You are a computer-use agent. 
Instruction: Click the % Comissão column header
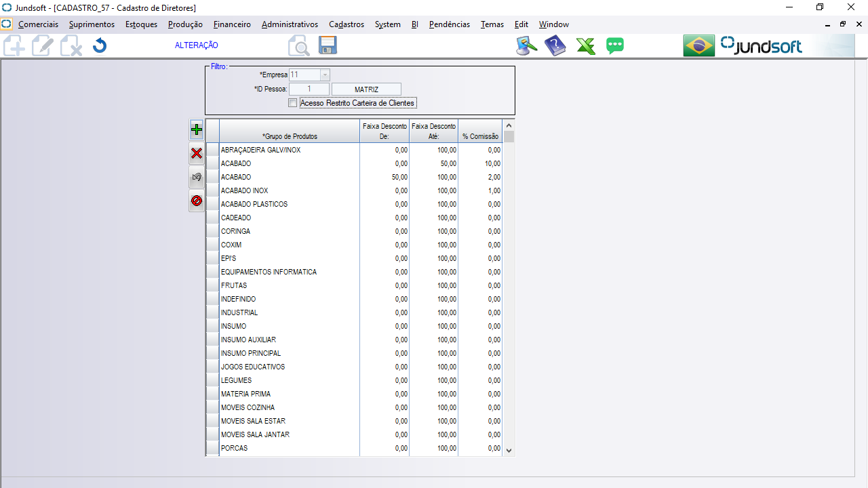click(480, 131)
